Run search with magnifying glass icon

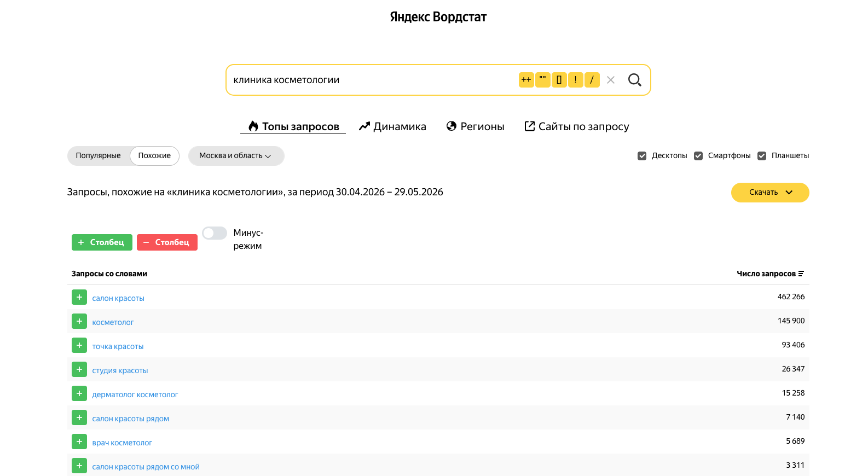point(634,80)
